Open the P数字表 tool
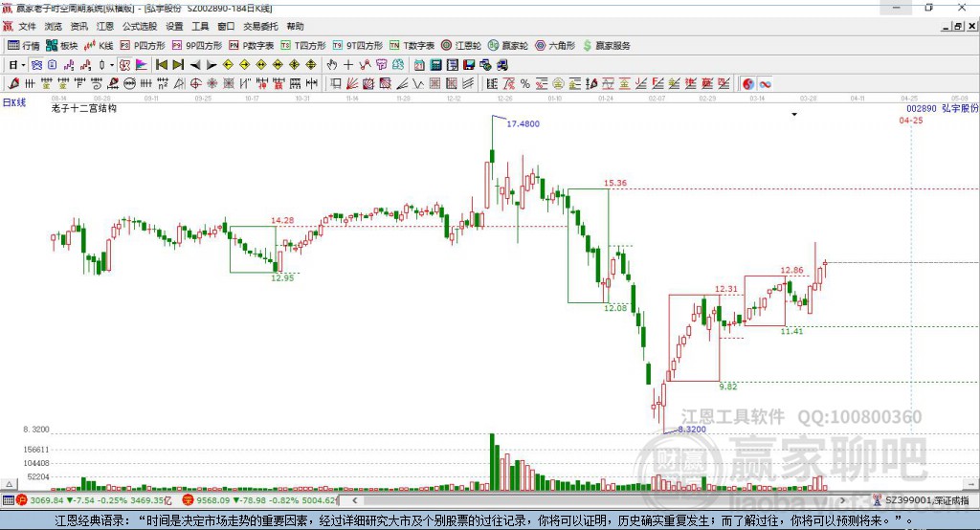Screen dimensions: 980x530 pos(252,46)
